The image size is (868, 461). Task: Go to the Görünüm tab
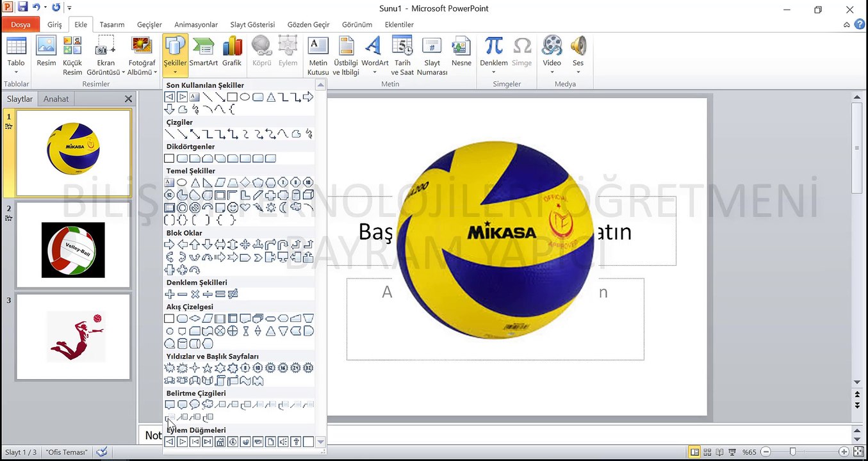[x=357, y=24]
